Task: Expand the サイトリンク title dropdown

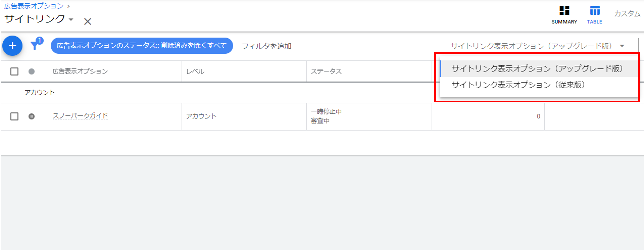Action: pyautogui.click(x=71, y=20)
